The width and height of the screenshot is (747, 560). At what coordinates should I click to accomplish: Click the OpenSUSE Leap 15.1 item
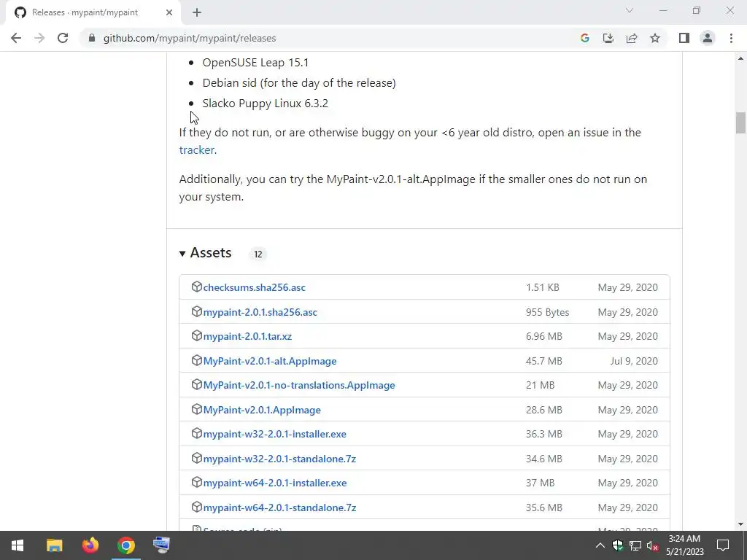tap(255, 63)
